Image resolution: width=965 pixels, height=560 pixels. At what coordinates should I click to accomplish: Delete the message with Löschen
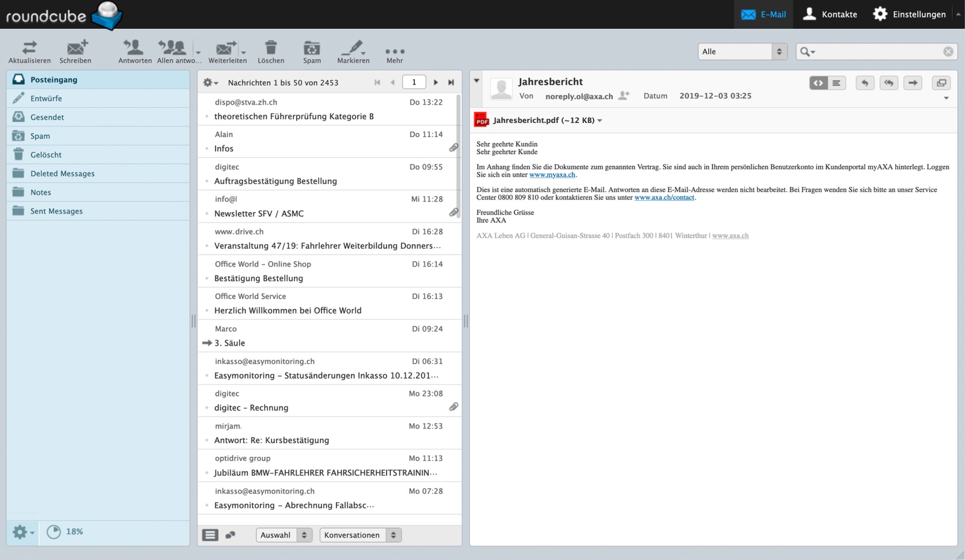[271, 47]
